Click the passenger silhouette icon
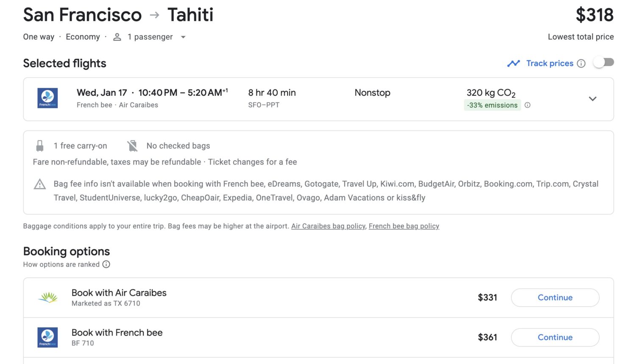 [x=116, y=37]
